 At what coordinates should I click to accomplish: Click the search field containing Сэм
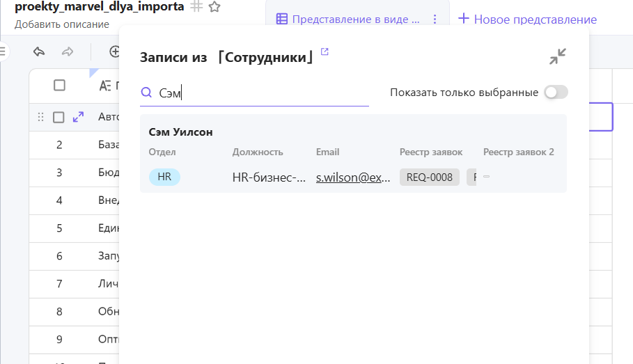point(254,93)
